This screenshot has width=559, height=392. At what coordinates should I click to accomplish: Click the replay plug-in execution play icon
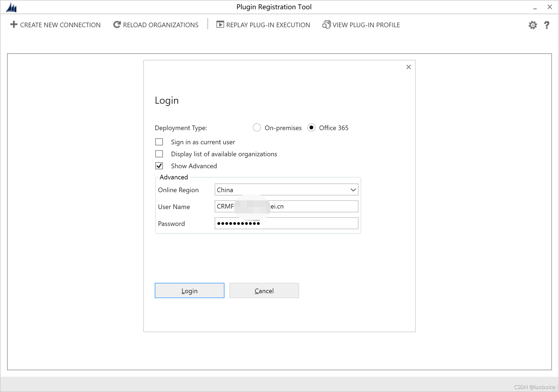pos(220,24)
